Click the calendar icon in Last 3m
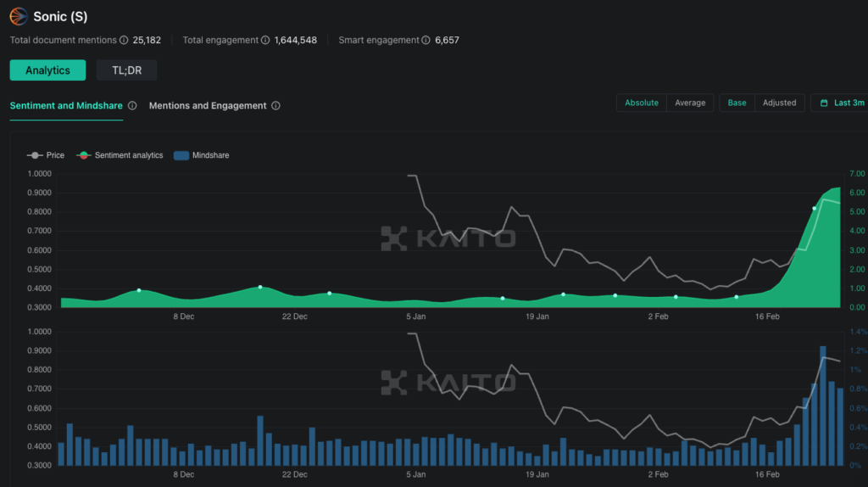 click(824, 103)
